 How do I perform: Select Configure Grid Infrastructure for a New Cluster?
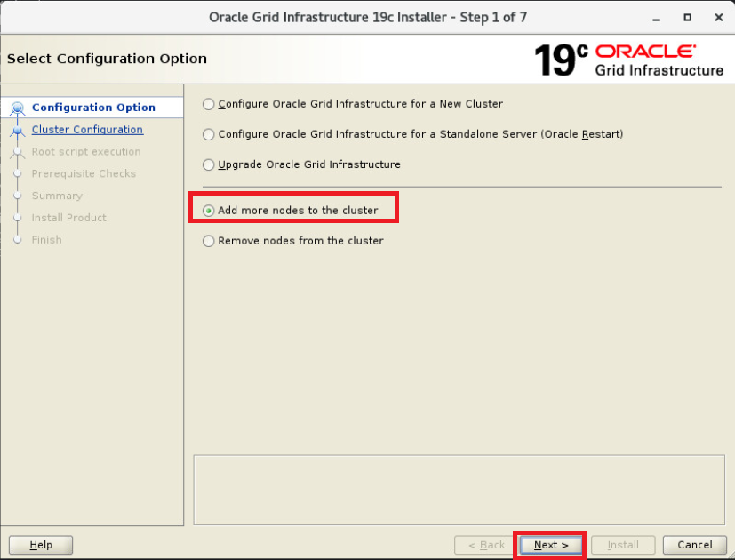click(352, 104)
